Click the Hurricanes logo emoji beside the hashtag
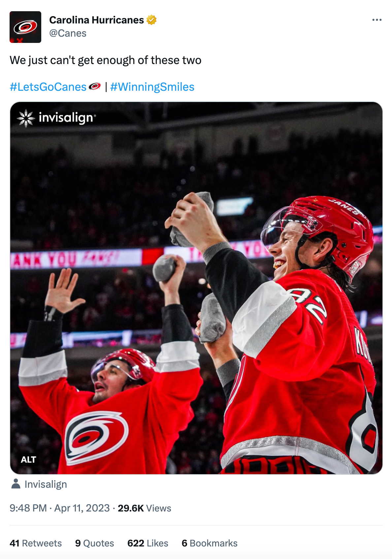Image resolution: width=392 pixels, height=559 pixels. [95, 86]
